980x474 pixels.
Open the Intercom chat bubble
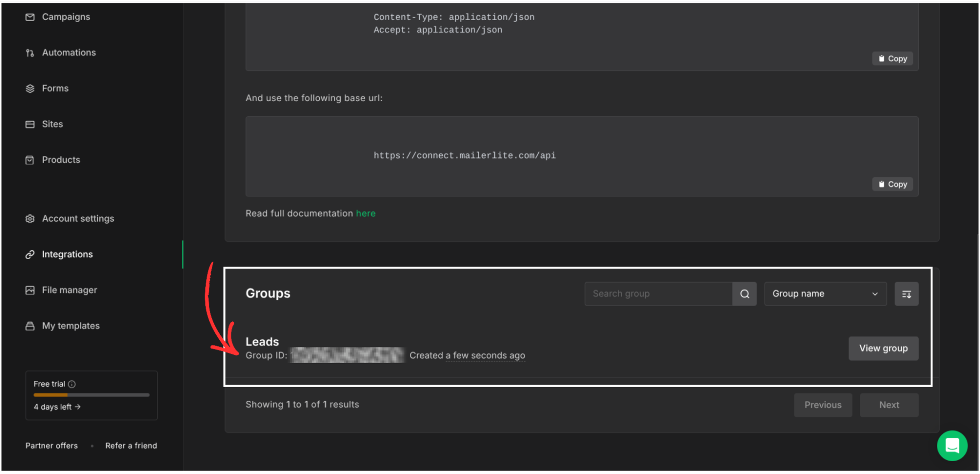(x=952, y=446)
